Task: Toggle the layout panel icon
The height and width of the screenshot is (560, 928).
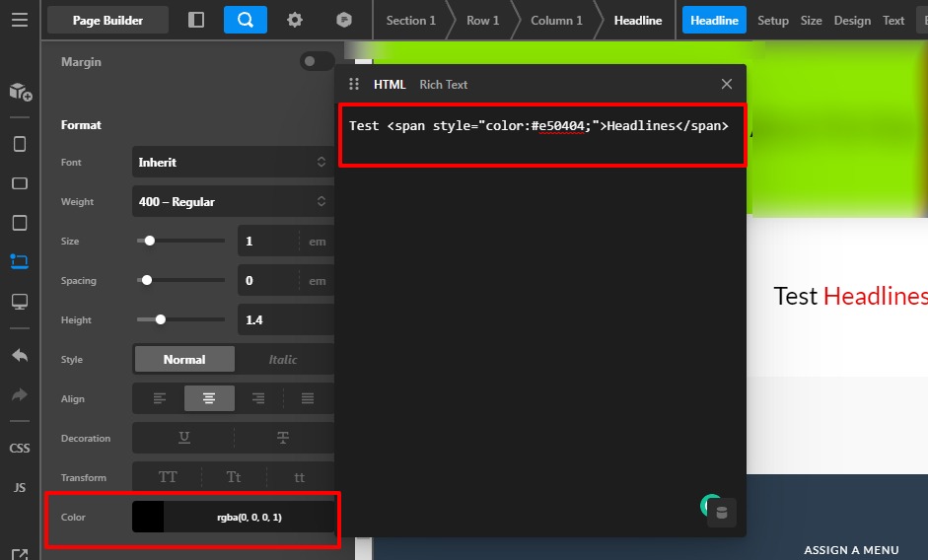Action: [x=196, y=20]
